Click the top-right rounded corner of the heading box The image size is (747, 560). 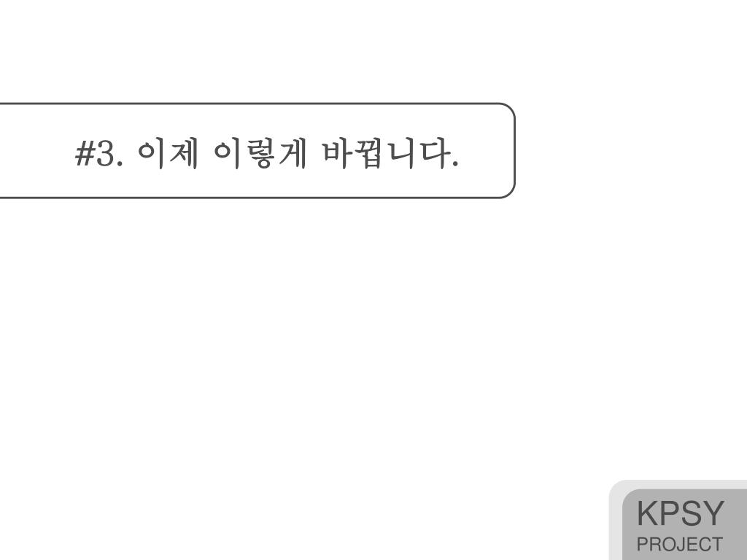(x=509, y=109)
